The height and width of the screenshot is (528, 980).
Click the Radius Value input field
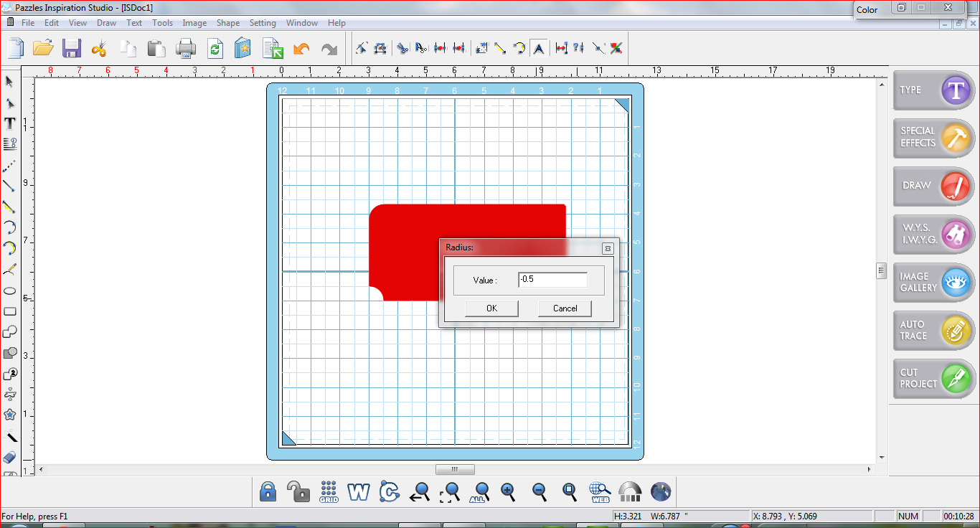pyautogui.click(x=552, y=280)
